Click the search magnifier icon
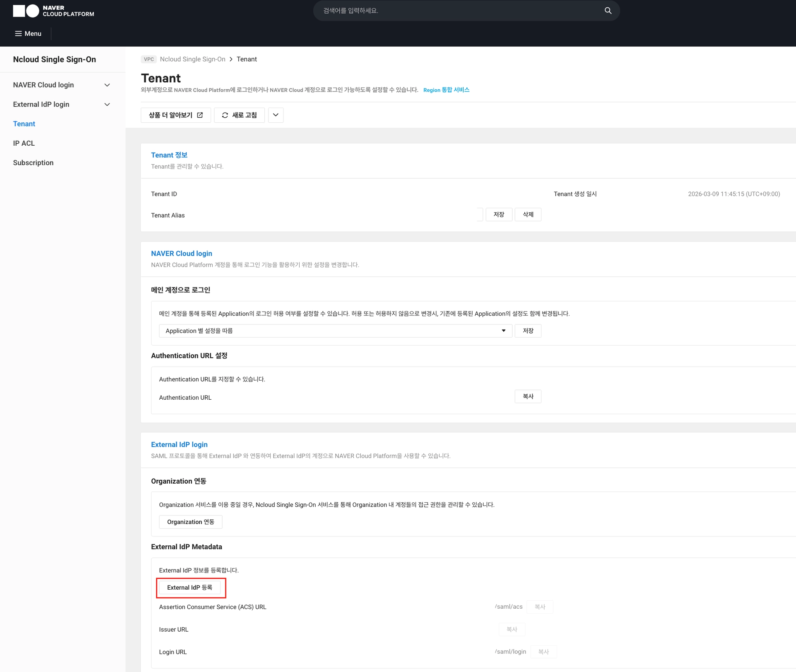Image resolution: width=796 pixels, height=672 pixels. click(608, 10)
